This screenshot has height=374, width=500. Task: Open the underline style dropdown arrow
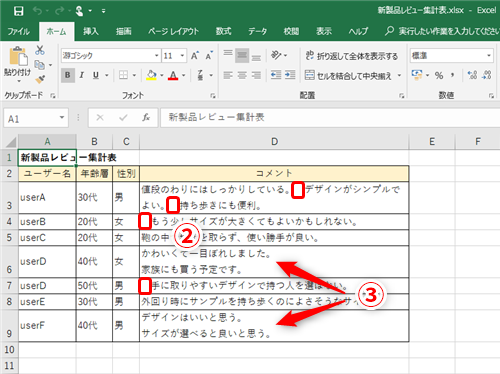[x=107, y=75]
